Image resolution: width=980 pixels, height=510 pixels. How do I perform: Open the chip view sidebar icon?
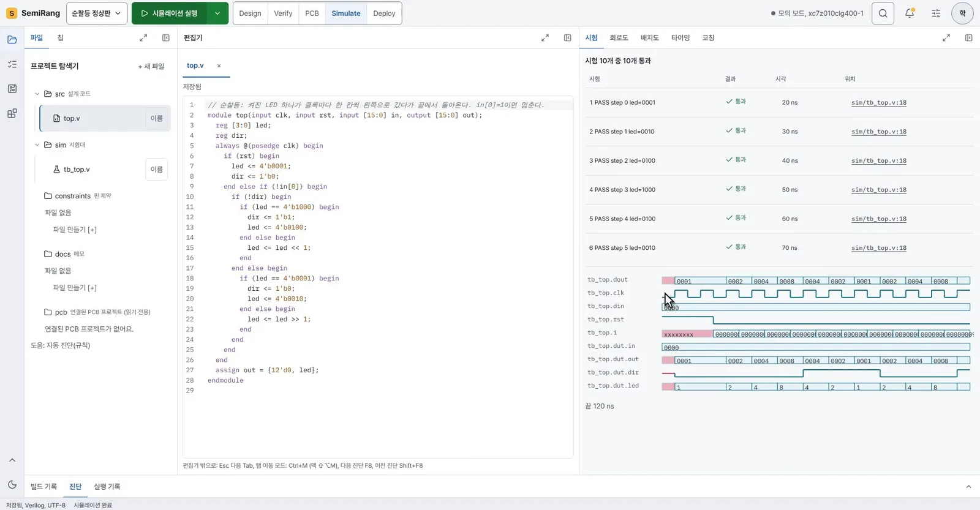pyautogui.click(x=12, y=89)
